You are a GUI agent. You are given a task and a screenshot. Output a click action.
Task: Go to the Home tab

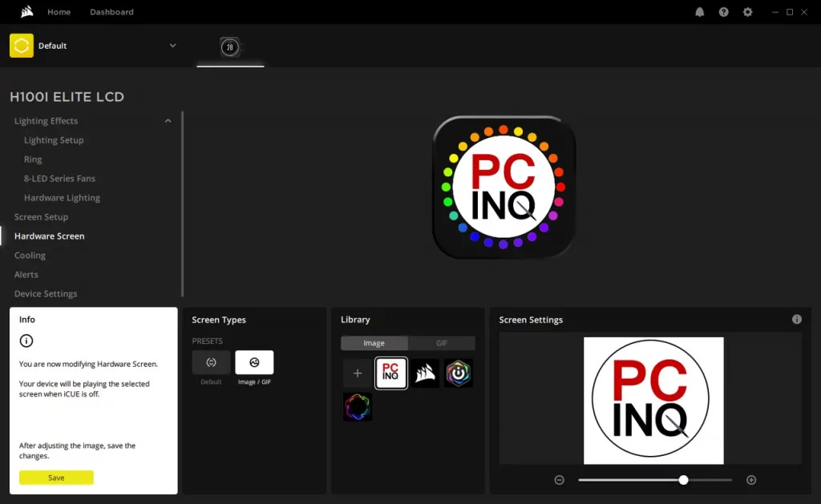coord(59,12)
